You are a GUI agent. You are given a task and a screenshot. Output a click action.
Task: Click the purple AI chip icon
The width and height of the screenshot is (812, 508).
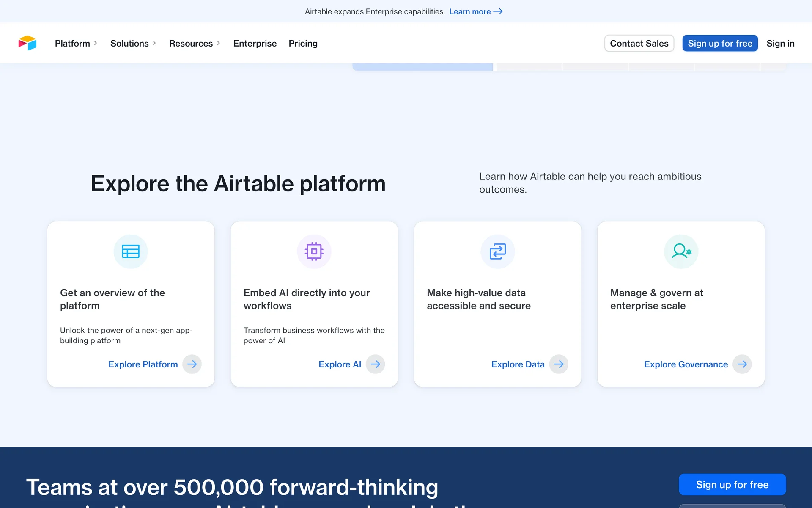314,251
